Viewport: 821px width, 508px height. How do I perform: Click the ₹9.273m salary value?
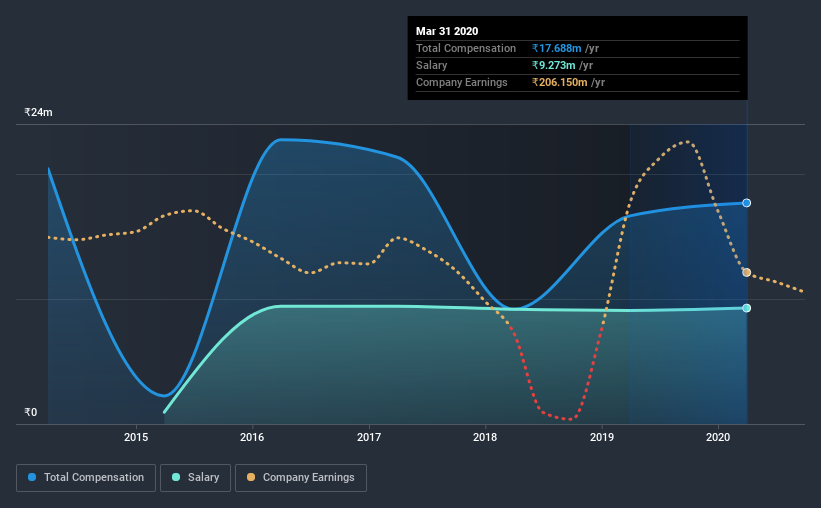(x=553, y=65)
